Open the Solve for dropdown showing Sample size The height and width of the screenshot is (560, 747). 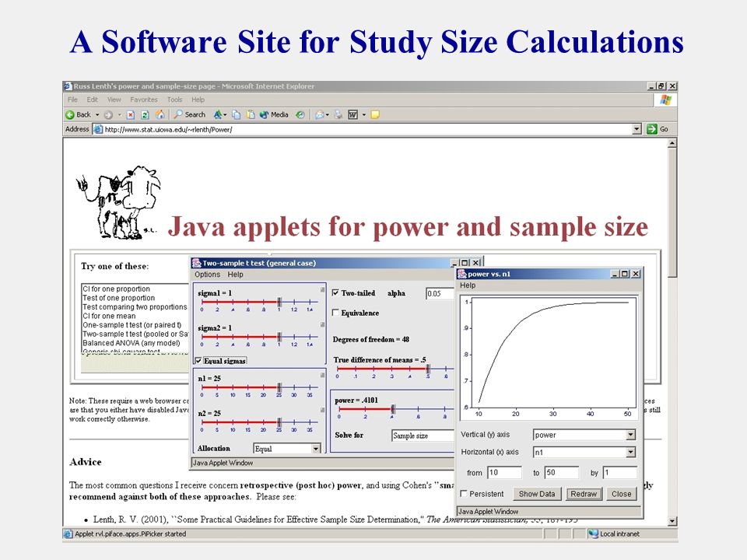(x=423, y=436)
